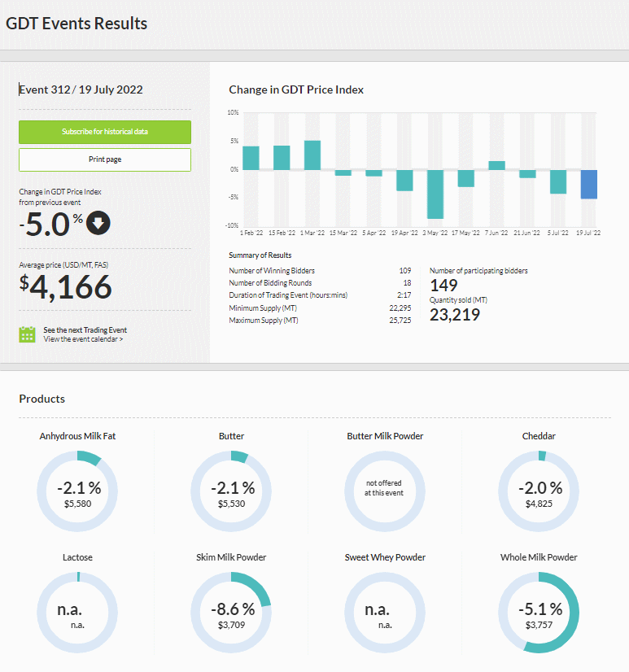Select the Sweet Whey Powder circle
This screenshot has width=629, height=672.
385,613
